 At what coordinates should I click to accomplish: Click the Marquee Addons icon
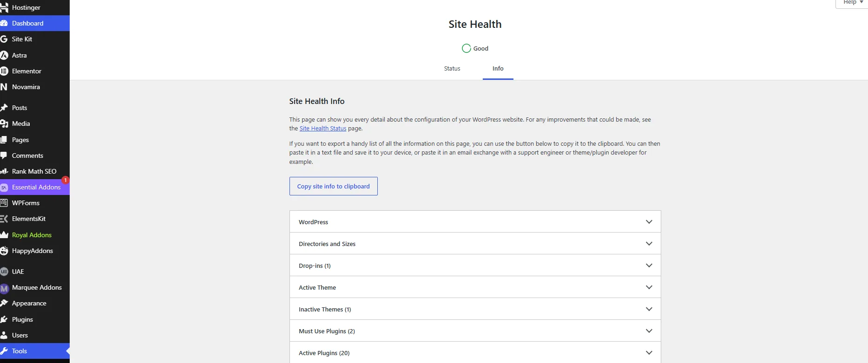point(4,288)
